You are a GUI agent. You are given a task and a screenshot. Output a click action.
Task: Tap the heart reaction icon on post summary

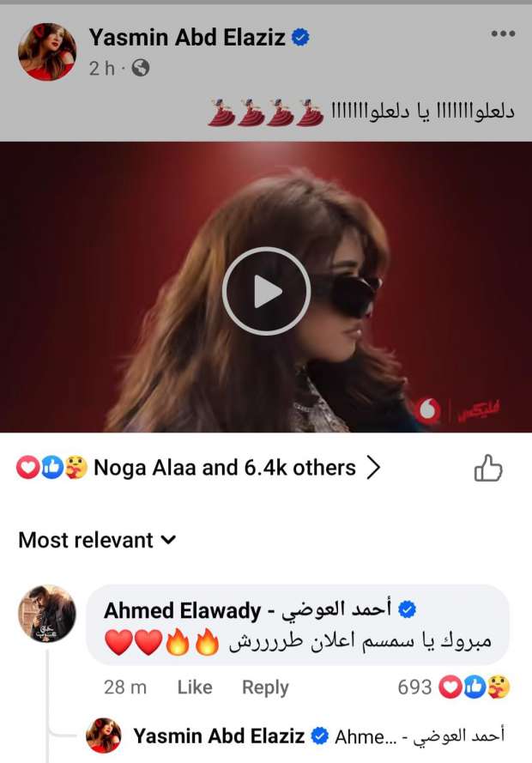coord(27,468)
